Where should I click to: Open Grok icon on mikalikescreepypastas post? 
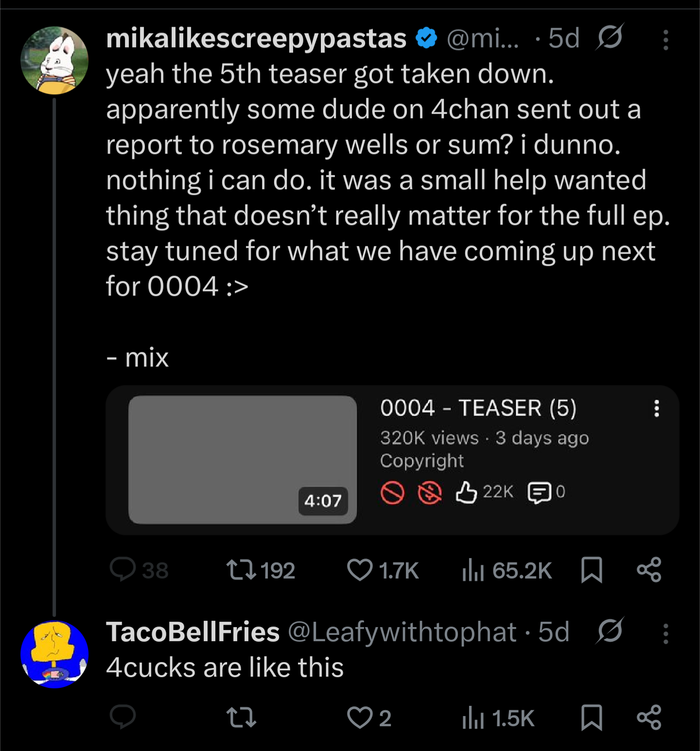[x=610, y=37]
